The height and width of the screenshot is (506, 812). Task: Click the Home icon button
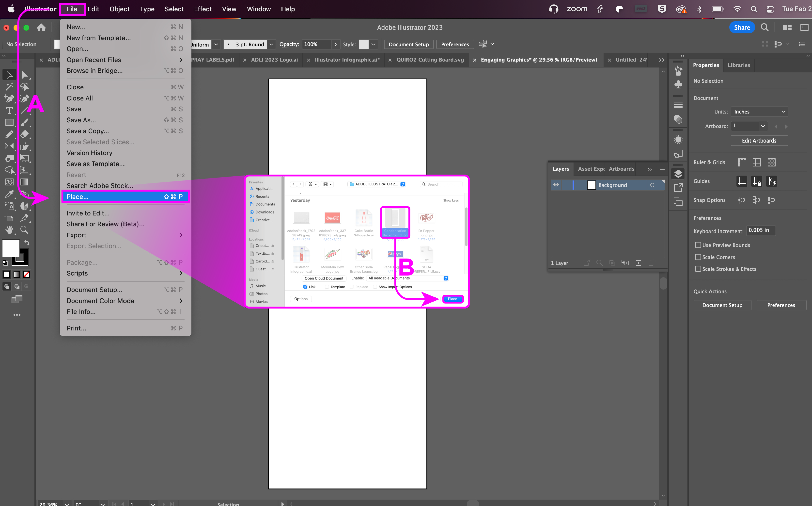(41, 27)
